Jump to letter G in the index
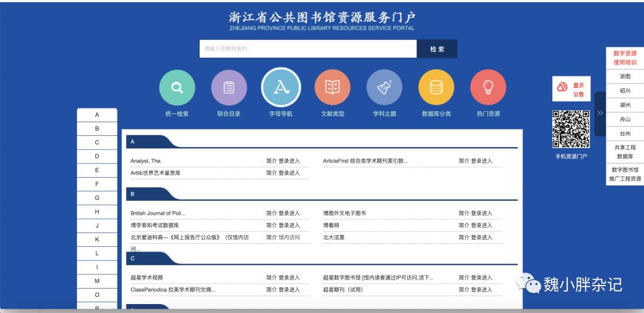Viewport: 644px width, 313px height. pos(97,198)
